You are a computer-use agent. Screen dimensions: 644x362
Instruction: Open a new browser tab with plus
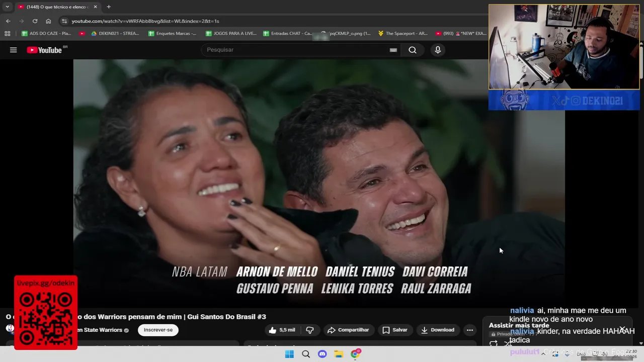tap(108, 7)
